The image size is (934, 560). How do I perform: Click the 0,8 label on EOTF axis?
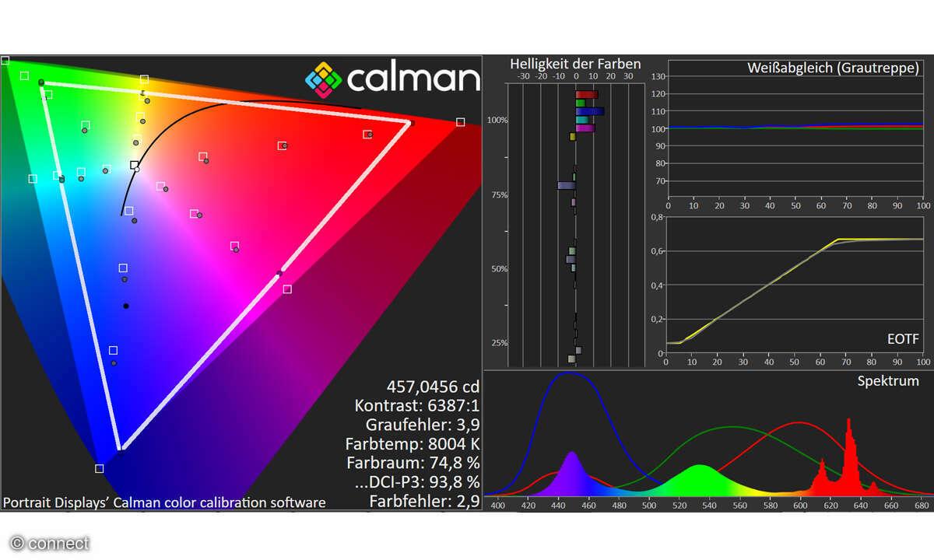tap(658, 217)
